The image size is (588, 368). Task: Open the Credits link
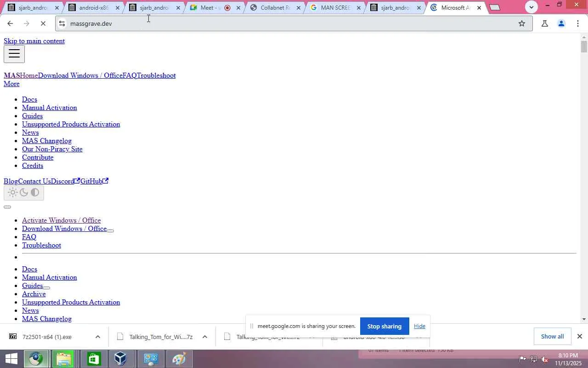[x=33, y=166]
